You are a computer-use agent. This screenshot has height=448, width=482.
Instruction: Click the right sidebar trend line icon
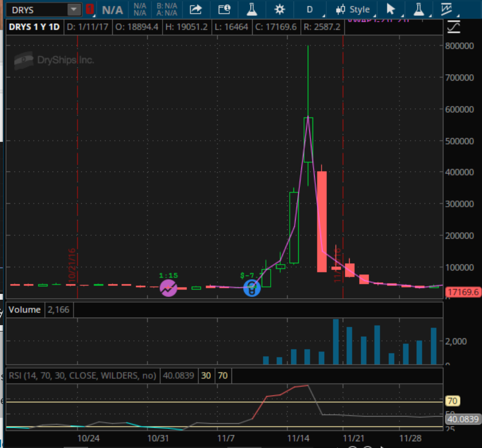454,27
